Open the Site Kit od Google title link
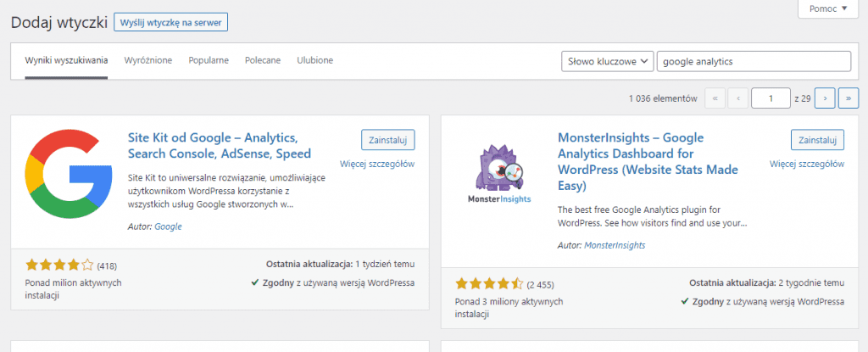This screenshot has height=352, width=868. [x=220, y=145]
